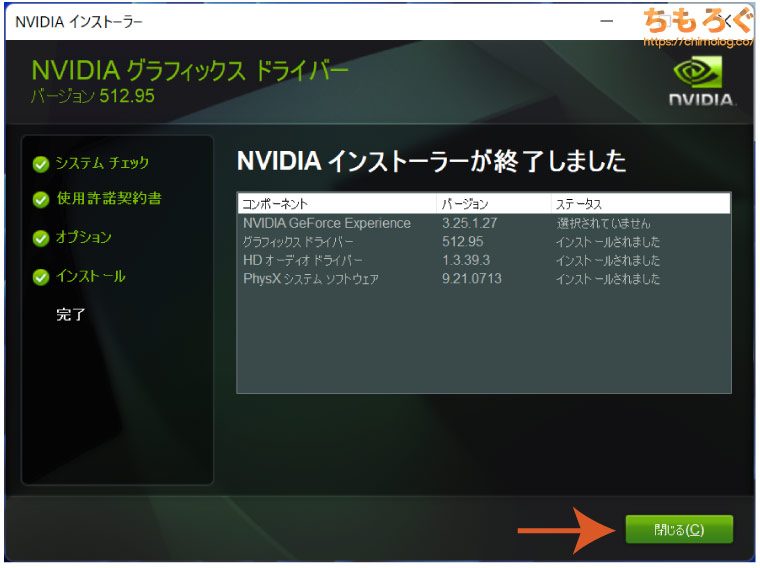This screenshot has height=568, width=760.
Task: Select the 完了 step label
Action: tap(71, 315)
